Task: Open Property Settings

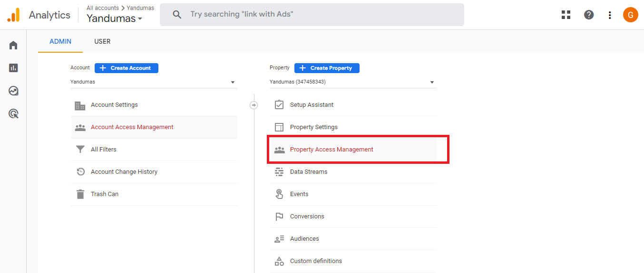Action: click(353, 127)
